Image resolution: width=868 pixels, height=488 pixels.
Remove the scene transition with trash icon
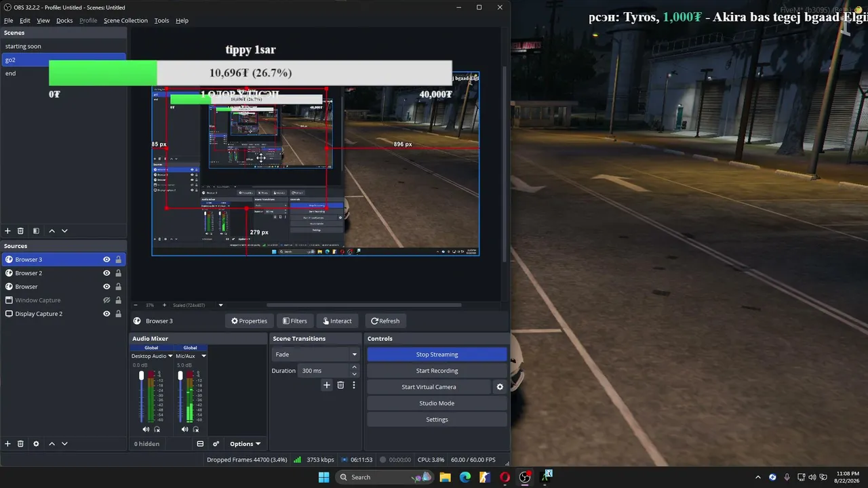coord(340,385)
